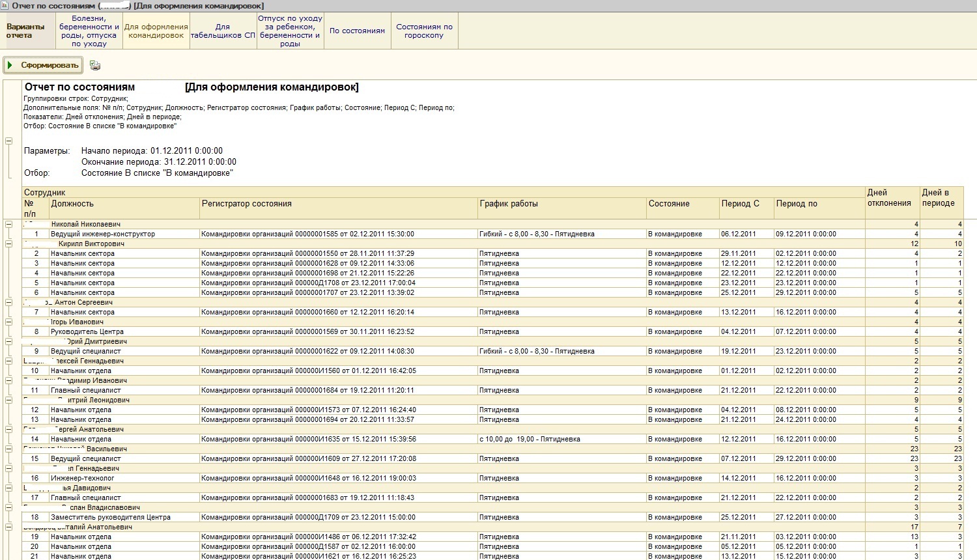The image size is (977, 560).
Task: Open the 'Отпуск по уходу за ребенком' tab
Action: pyautogui.click(x=290, y=31)
